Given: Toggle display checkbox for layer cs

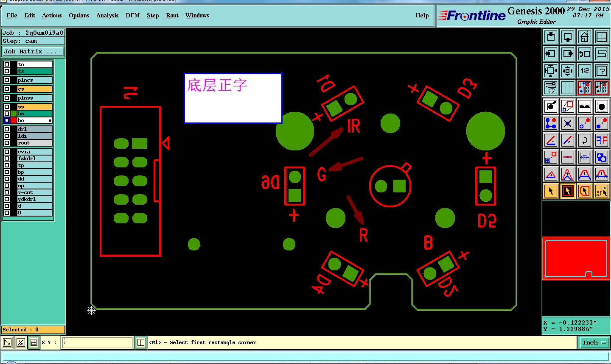Looking at the screenshot, I should [7, 89].
